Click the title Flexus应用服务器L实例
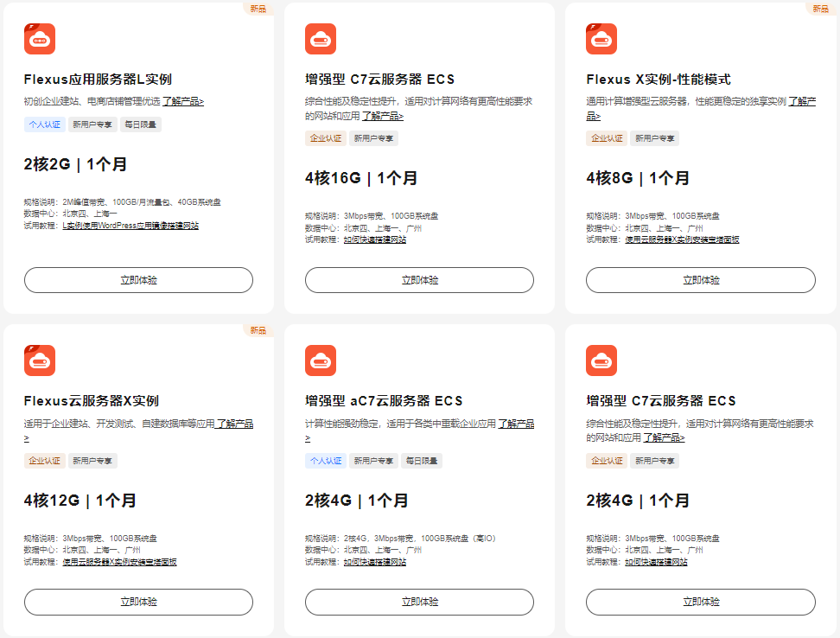Viewport: 840px width, 638px height. click(x=98, y=80)
